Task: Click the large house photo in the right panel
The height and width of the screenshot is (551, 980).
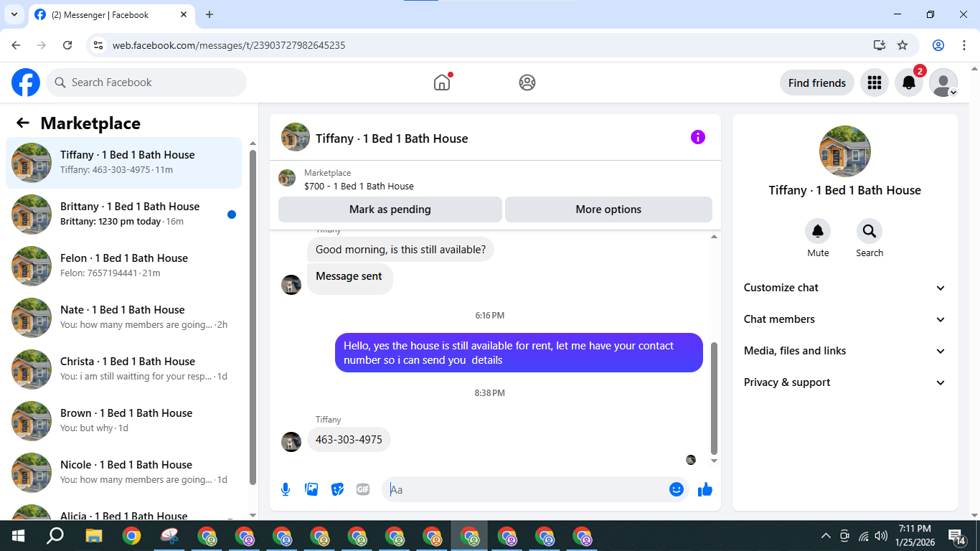Action: (845, 151)
